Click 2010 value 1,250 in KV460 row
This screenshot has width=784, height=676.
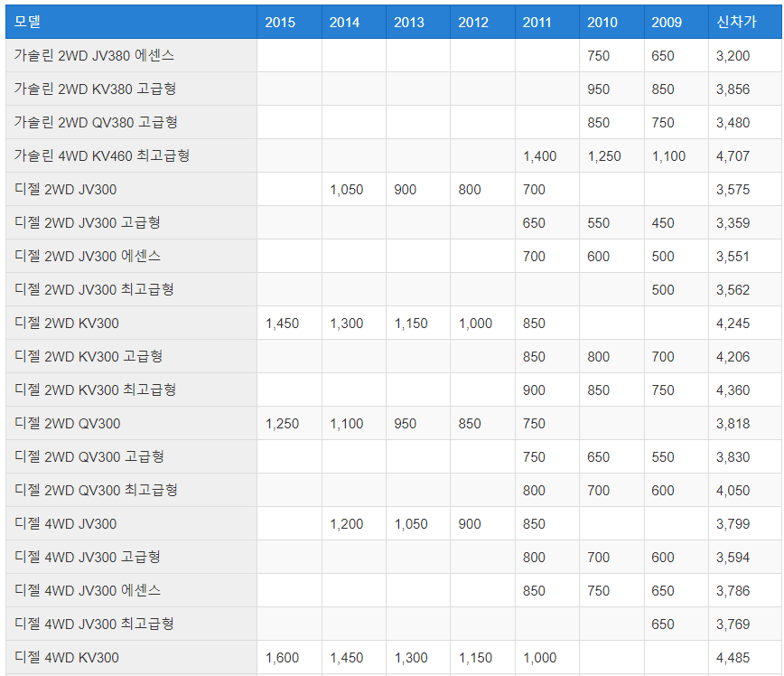604,156
